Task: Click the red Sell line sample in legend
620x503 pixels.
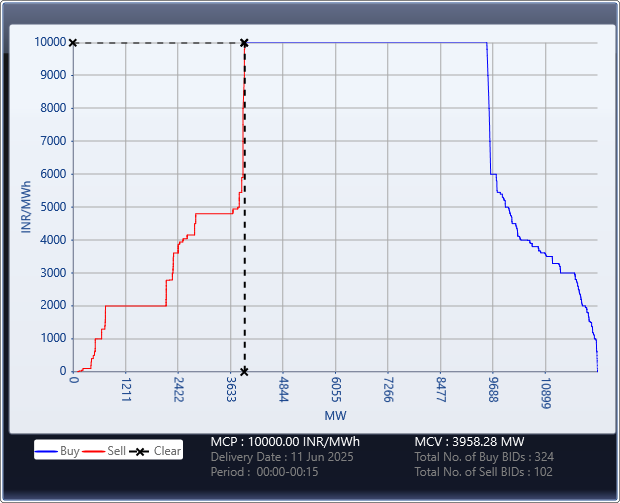Action: coord(93,451)
